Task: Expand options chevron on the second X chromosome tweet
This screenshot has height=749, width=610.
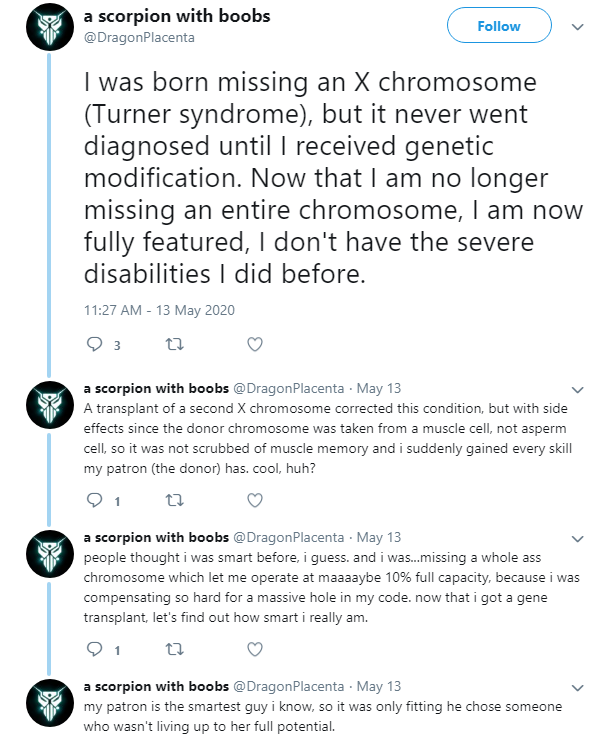Action: click(578, 390)
